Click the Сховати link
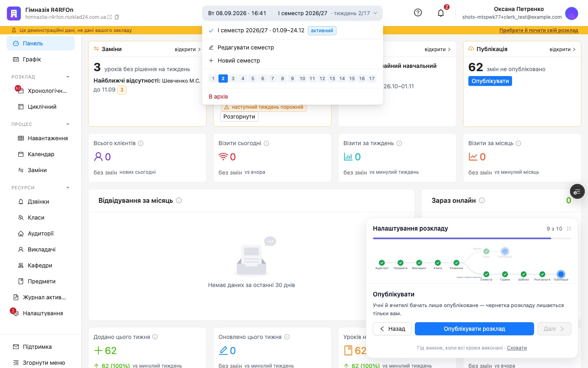588x368 pixels. tap(517, 348)
